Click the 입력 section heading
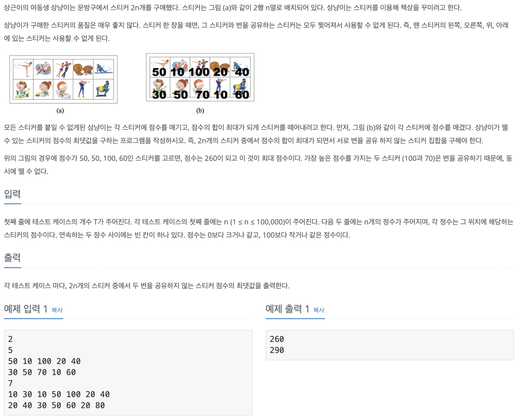The image size is (521, 420). coord(12,194)
